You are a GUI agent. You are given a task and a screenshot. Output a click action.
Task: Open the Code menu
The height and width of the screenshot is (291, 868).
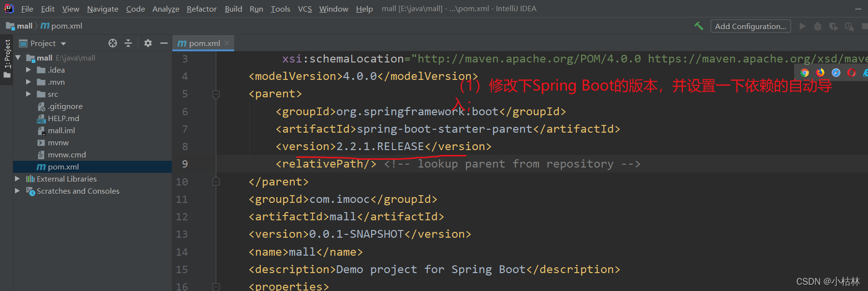135,9
